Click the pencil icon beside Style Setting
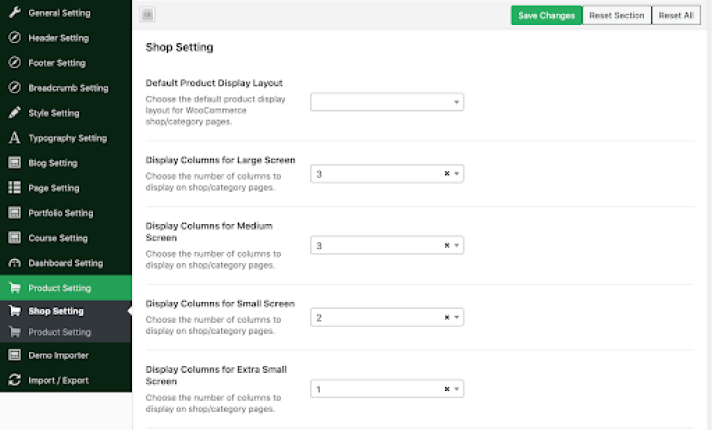 [x=15, y=113]
